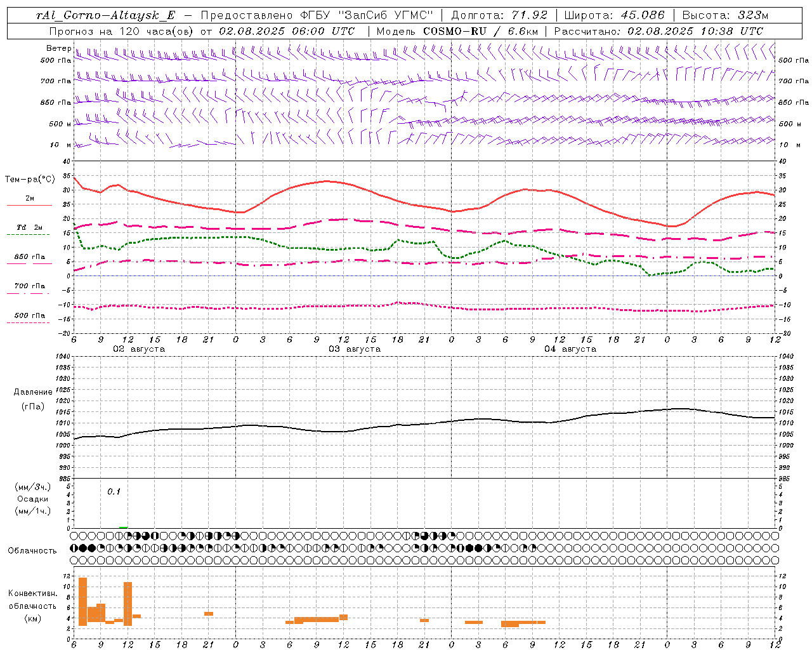Click the 850 гПа entry in the temperature legend
Viewport: 812px width, 650px height.
click(29, 257)
